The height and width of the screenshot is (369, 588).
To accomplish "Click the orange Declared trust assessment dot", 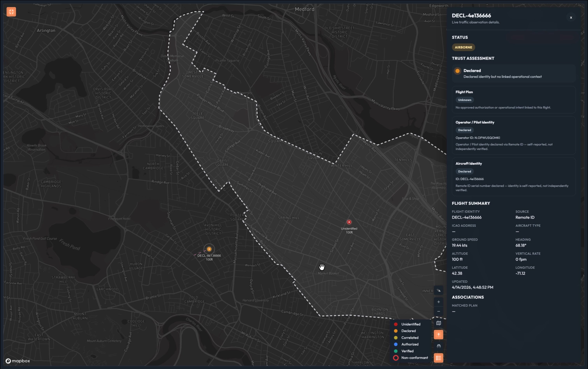I will click(x=457, y=71).
